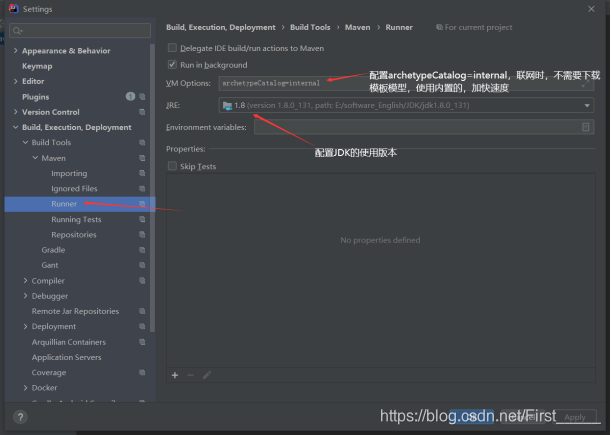Click the search magnifier icon in settings
This screenshot has height=435, width=611.
tap(17, 31)
